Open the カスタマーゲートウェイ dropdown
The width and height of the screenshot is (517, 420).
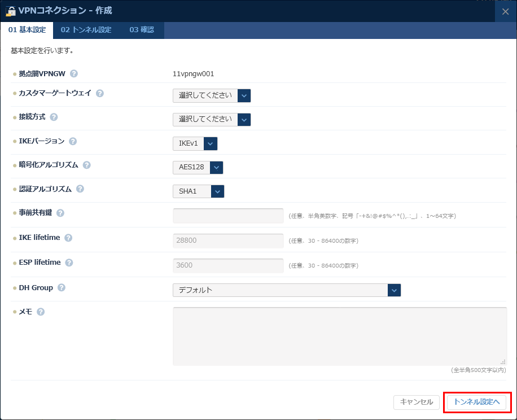coord(211,95)
